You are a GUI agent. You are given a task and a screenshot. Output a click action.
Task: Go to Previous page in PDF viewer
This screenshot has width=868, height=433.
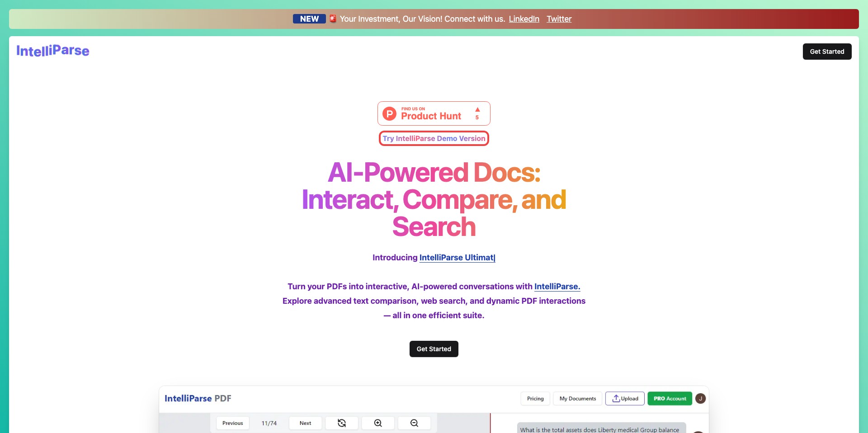(233, 423)
